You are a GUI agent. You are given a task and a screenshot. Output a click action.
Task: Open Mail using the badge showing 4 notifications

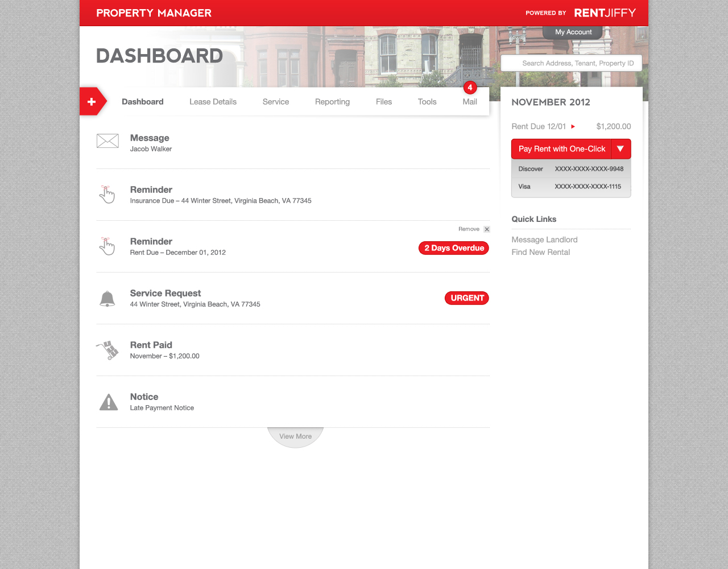(470, 87)
